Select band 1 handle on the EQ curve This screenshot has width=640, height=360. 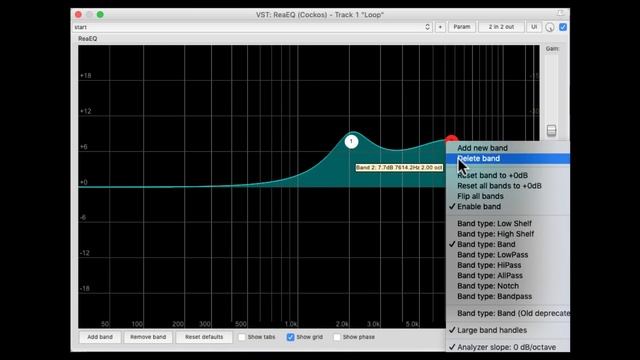351,141
